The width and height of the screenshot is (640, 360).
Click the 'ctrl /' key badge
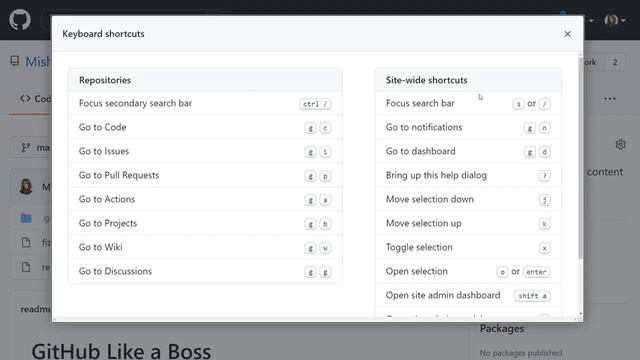[x=315, y=104]
